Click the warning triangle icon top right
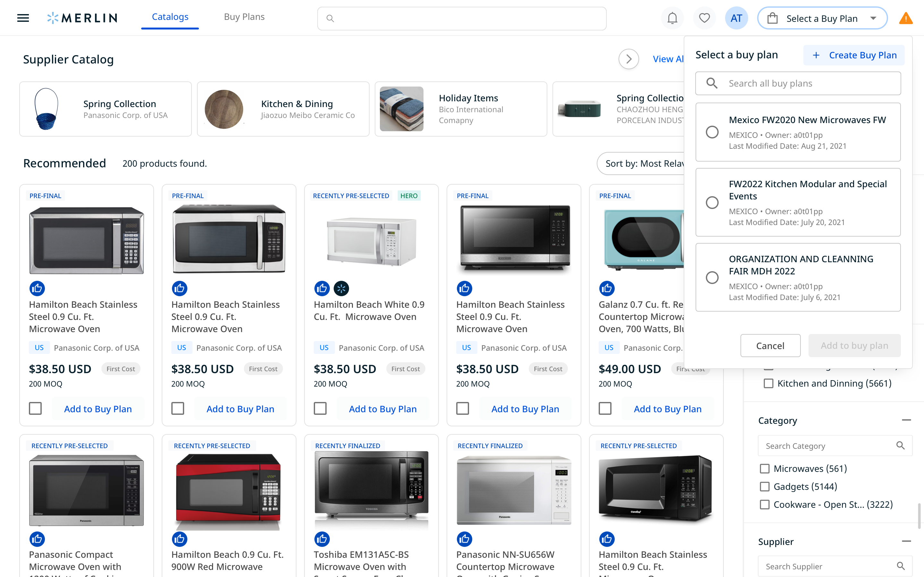924x577 pixels. (x=905, y=18)
